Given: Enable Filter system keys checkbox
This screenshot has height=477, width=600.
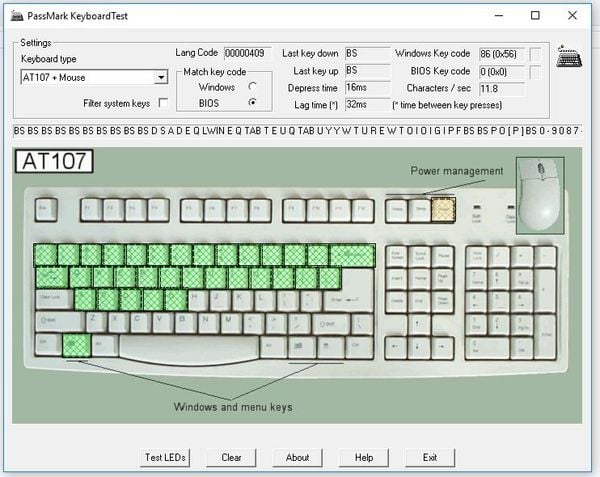Looking at the screenshot, I should pyautogui.click(x=163, y=103).
